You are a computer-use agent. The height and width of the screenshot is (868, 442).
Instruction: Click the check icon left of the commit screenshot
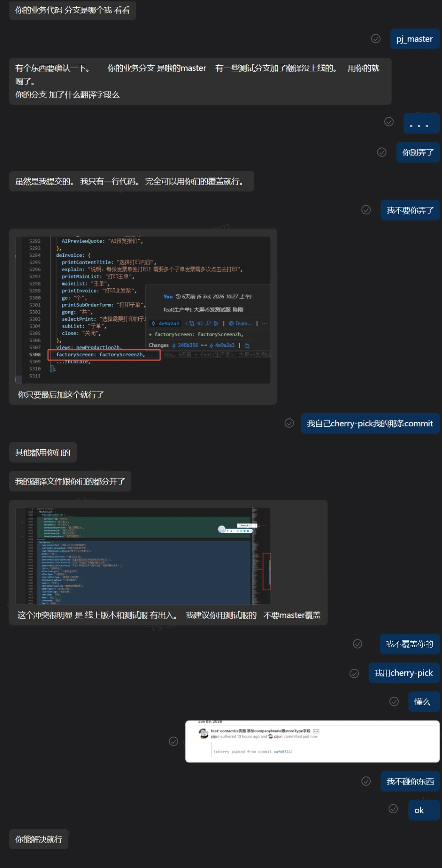(x=173, y=741)
